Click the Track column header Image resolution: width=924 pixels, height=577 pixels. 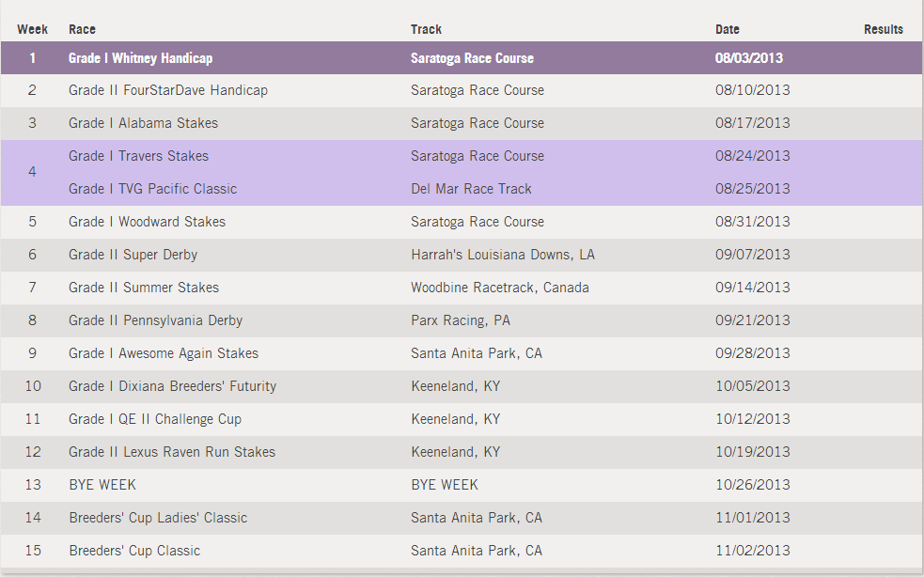(426, 29)
